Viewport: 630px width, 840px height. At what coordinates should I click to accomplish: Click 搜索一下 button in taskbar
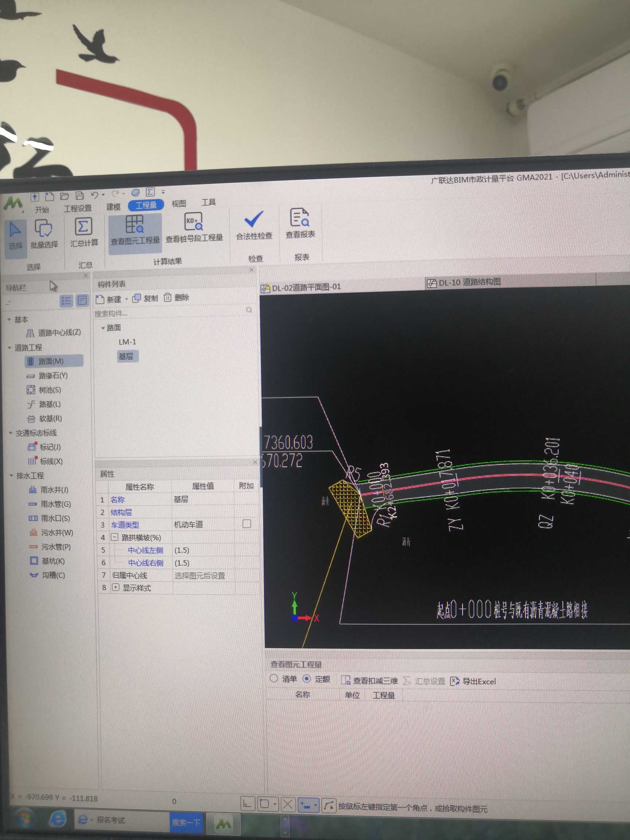click(186, 822)
